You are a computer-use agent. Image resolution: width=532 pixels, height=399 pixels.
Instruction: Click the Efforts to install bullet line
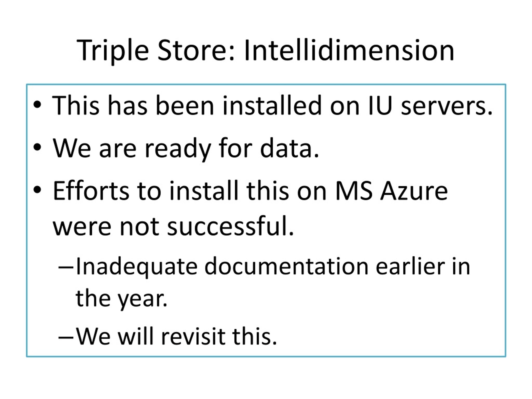[x=250, y=191]
